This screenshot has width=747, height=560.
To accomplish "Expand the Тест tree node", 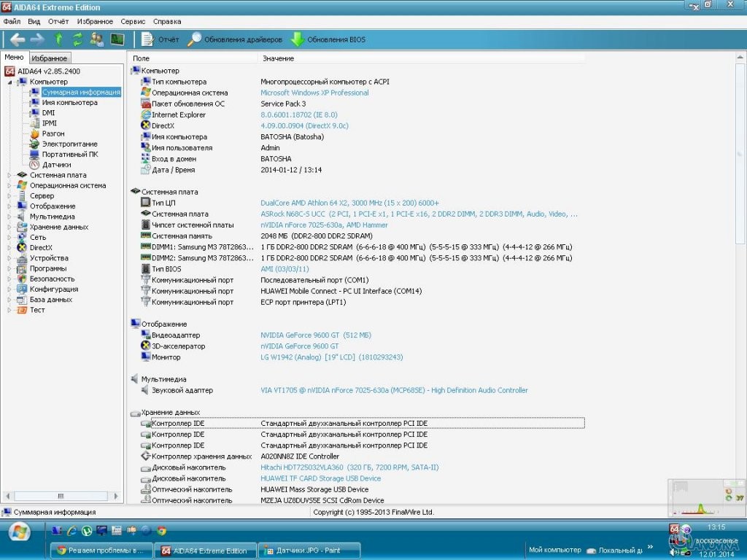I will (9, 310).
